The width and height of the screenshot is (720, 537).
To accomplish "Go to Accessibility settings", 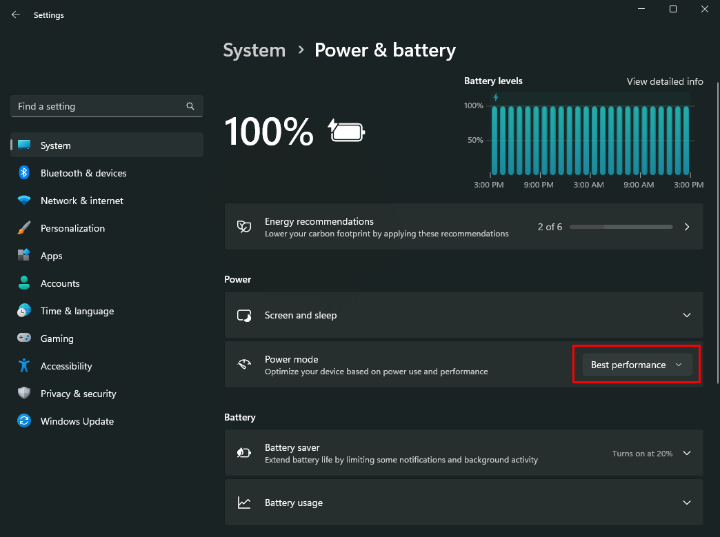I will coord(107,366).
